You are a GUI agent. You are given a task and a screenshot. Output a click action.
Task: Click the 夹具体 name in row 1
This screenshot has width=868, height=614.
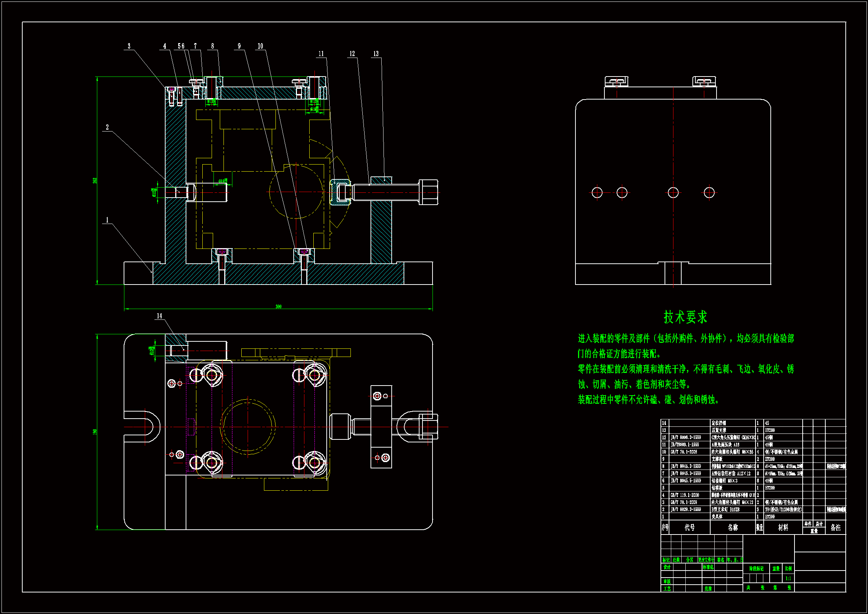click(717, 516)
